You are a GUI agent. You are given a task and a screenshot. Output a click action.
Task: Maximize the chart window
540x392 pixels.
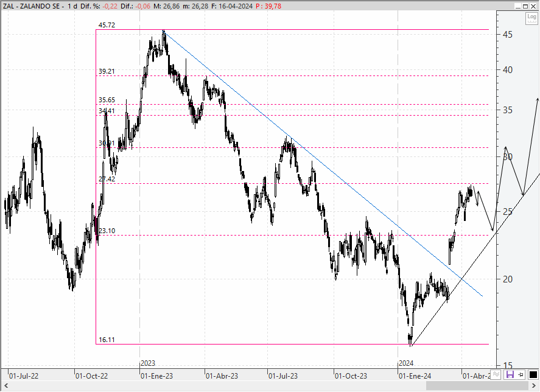[525, 6]
